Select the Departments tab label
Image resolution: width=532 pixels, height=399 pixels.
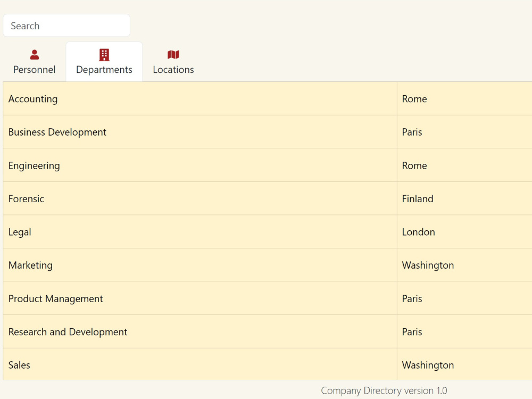pyautogui.click(x=104, y=70)
